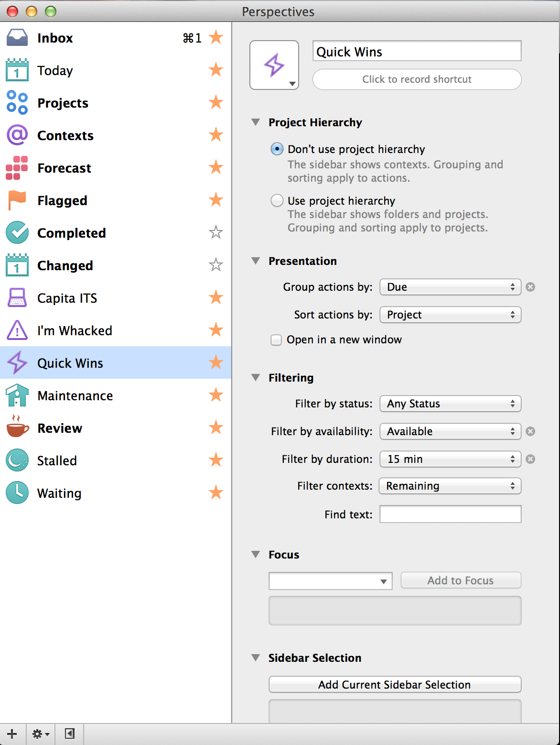Click the Quick Wins lightning icon in list

[x=17, y=363]
